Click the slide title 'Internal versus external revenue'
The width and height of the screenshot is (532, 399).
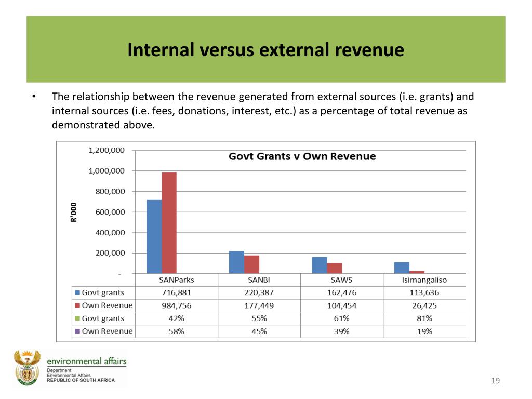pyautogui.click(x=265, y=50)
